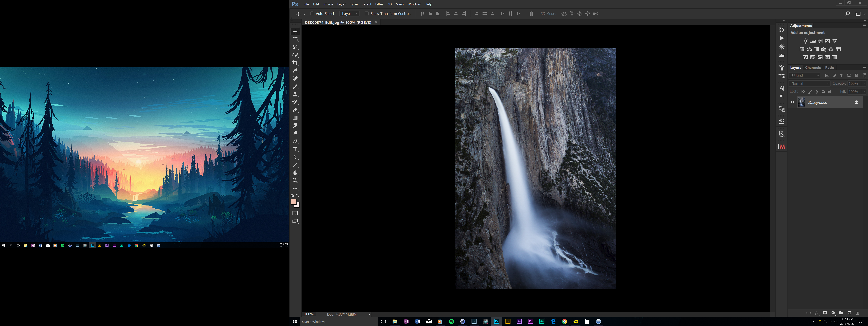This screenshot has width=868, height=326.
Task: Check Show Transform Controls
Action: pos(367,13)
